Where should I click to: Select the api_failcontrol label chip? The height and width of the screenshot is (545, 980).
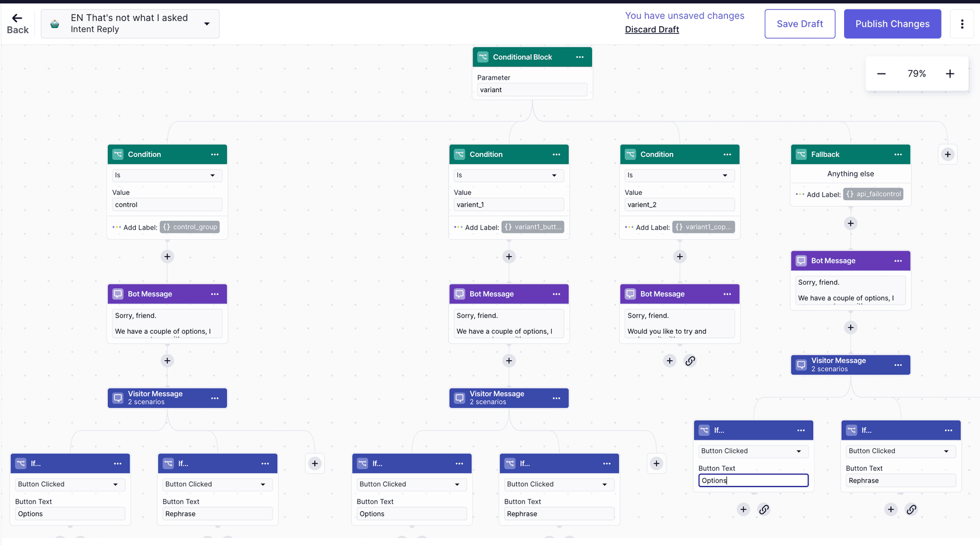pyautogui.click(x=873, y=194)
